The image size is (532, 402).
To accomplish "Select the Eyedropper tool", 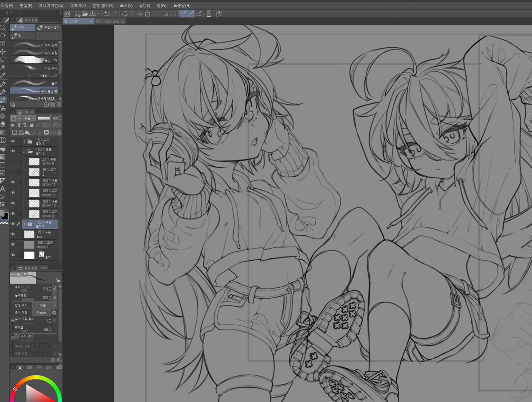I will point(3,75).
